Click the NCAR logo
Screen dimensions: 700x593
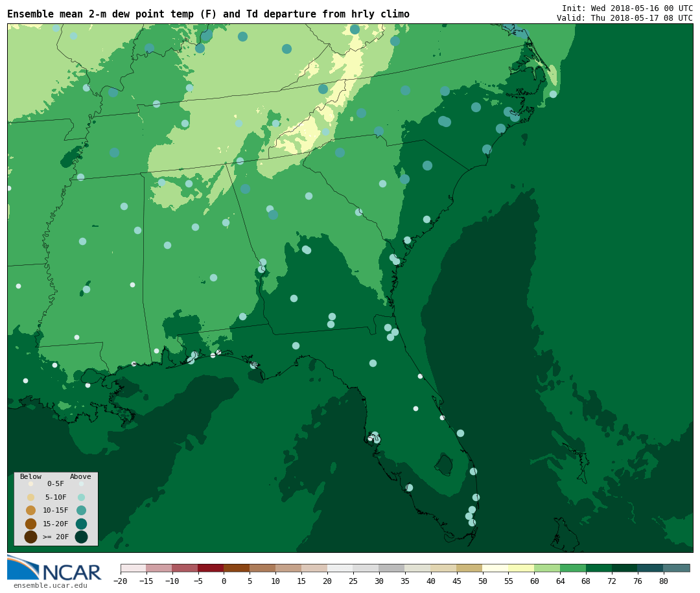click(54, 569)
